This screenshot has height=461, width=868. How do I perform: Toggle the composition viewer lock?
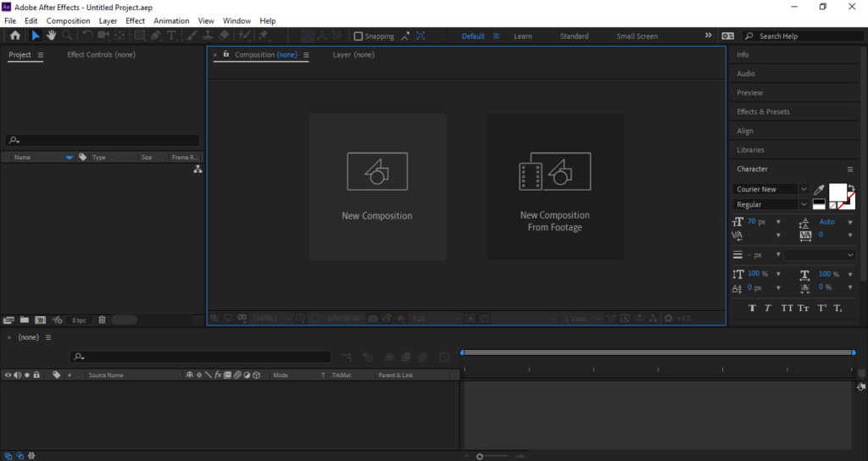(225, 54)
